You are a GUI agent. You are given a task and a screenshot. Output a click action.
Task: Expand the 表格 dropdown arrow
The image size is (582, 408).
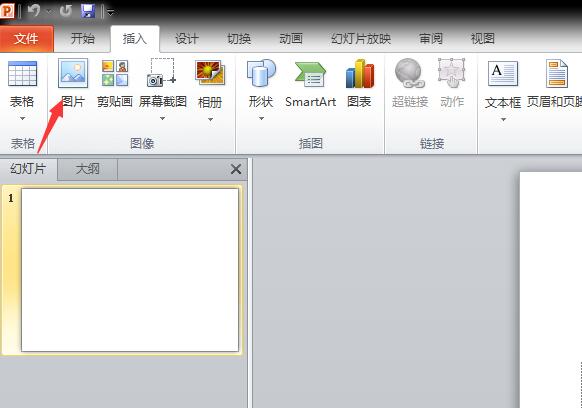pyautogui.click(x=22, y=118)
